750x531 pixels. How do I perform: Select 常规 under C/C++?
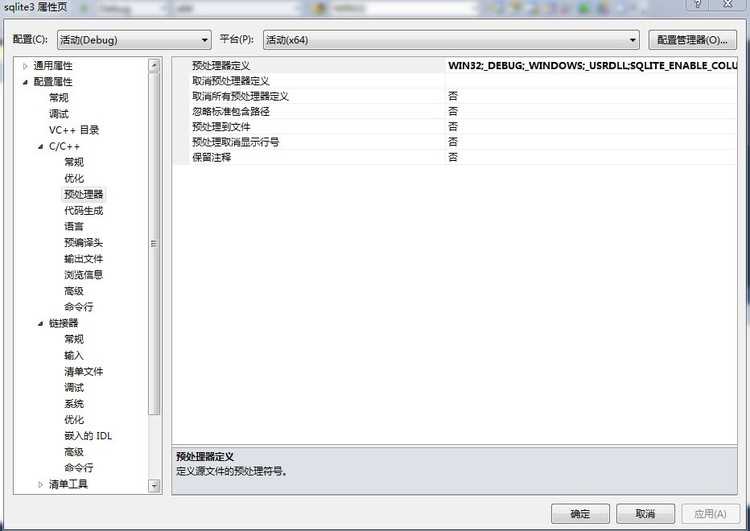coord(74,162)
